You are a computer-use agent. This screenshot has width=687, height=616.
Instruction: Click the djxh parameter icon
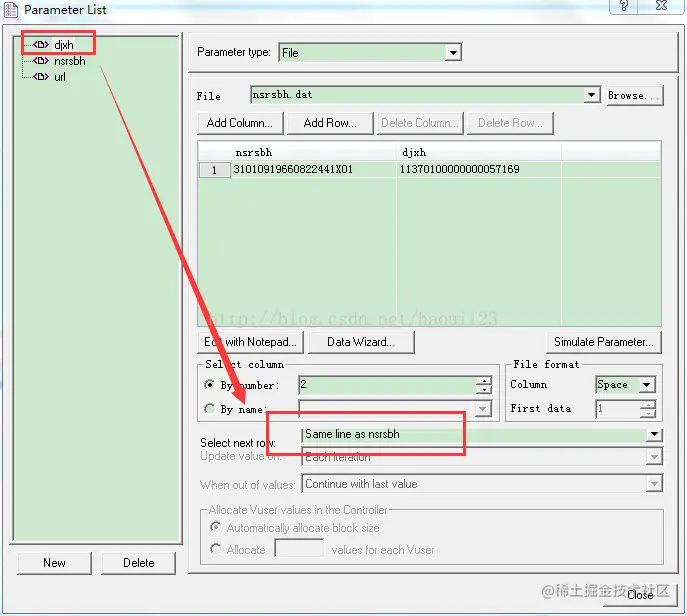41,44
